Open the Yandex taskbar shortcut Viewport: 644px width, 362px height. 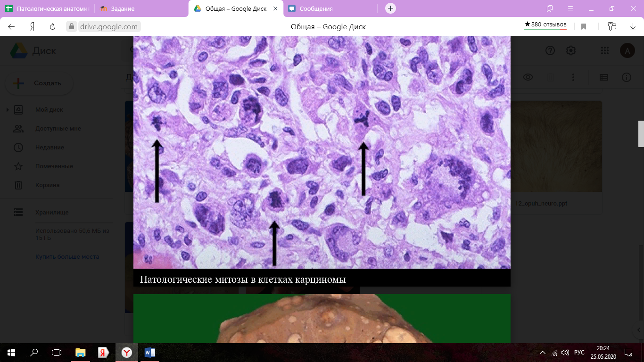103,353
